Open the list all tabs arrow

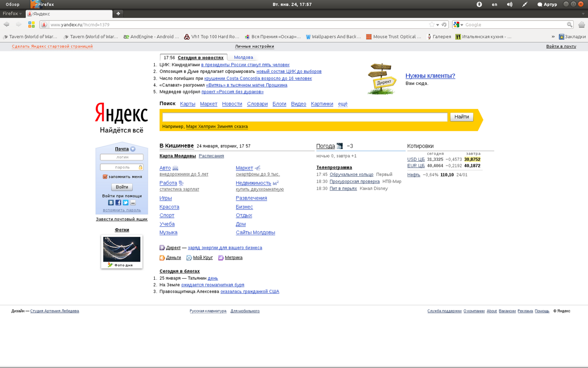[x=583, y=14]
